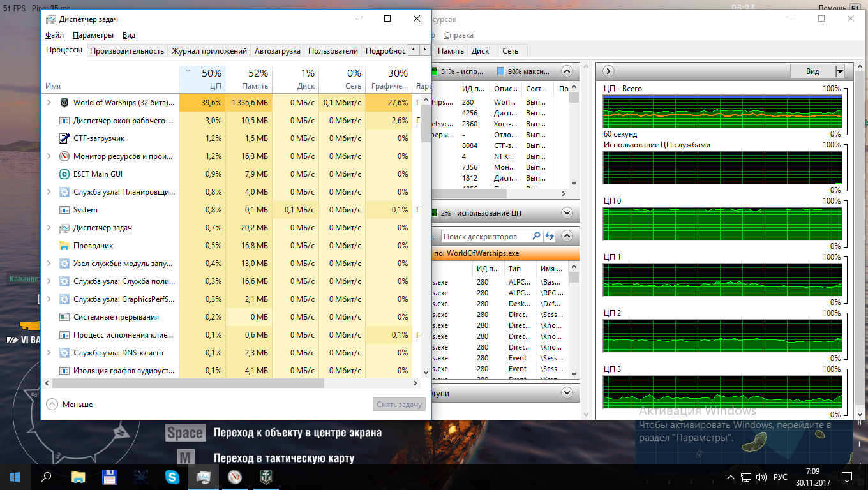Viewport: 868px width, 490px height.
Task: Click the Resource Monitor taskbar icon
Action: click(235, 477)
